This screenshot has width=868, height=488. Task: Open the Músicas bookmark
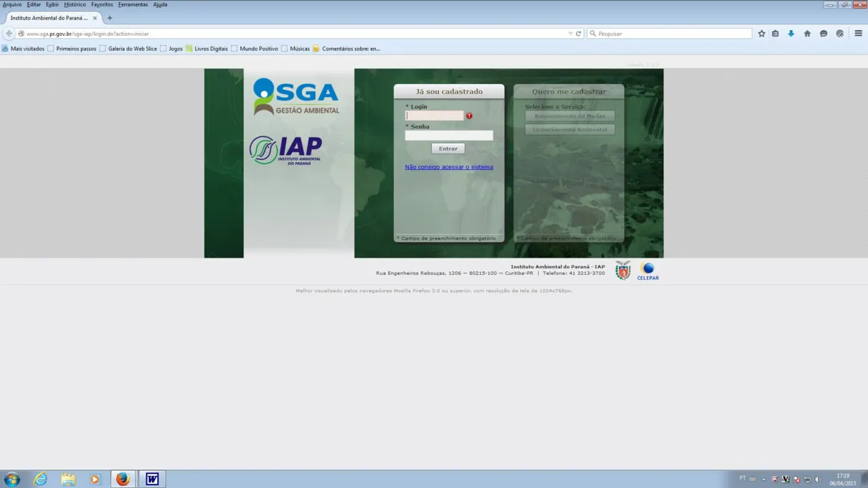(296, 49)
